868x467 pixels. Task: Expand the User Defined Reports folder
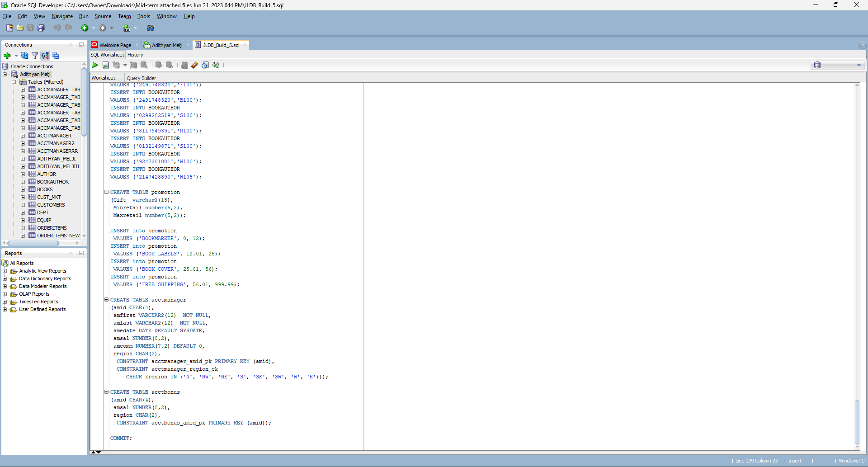(5, 310)
